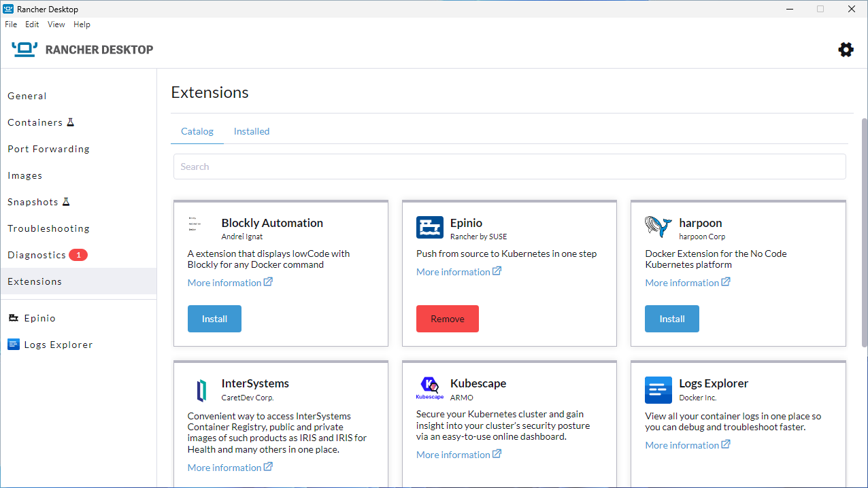
Task: Click external-link icon on harpoon card
Action: tap(726, 282)
